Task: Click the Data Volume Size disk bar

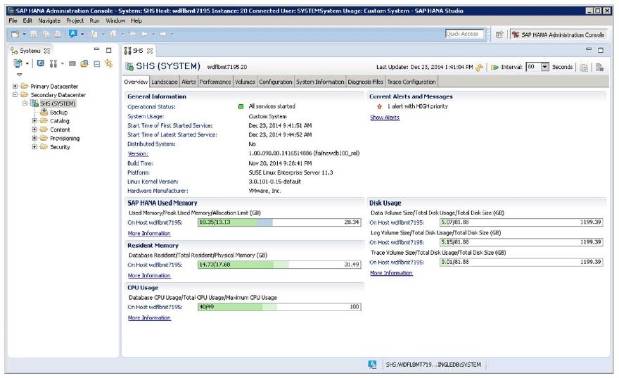Action: click(x=521, y=223)
